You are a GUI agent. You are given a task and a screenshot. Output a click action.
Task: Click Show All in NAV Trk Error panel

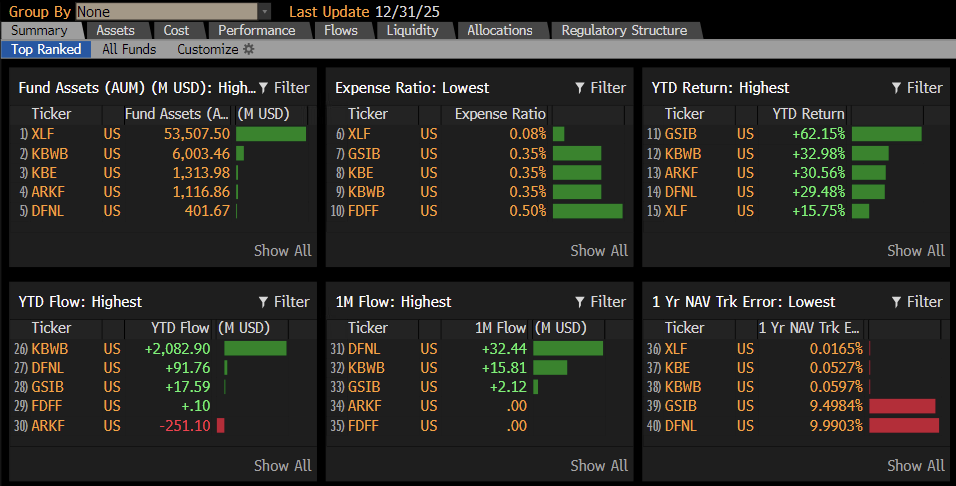pyautogui.click(x=916, y=465)
